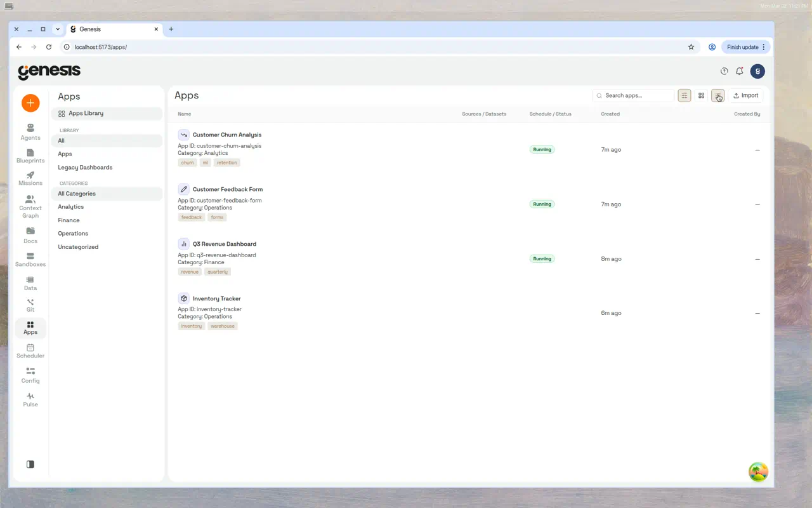Open Sandboxes in the sidebar
The image size is (812, 508).
(30, 260)
